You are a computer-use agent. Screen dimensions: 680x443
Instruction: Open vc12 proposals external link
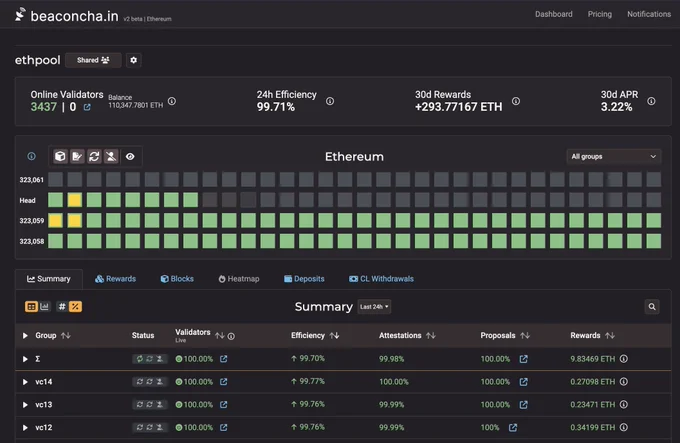pos(513,427)
